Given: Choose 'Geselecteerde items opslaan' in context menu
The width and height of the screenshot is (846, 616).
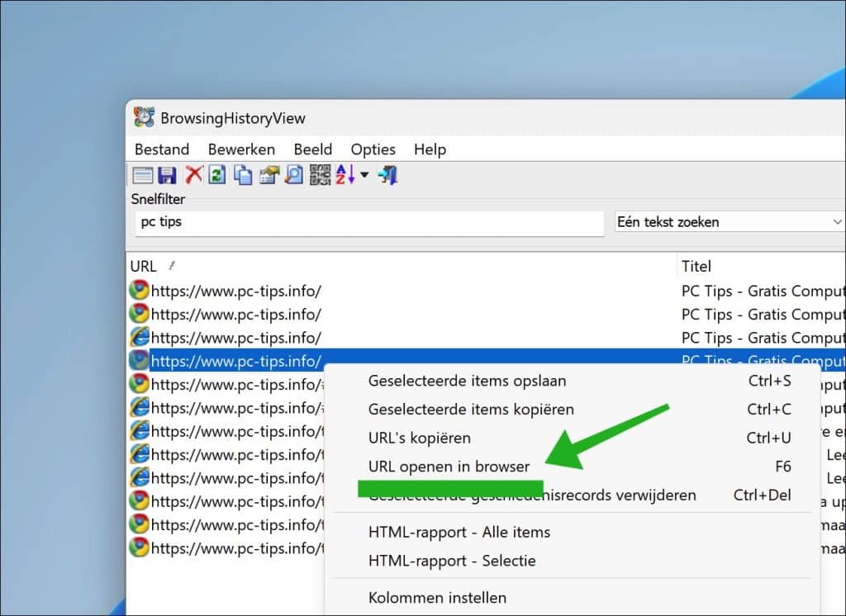Looking at the screenshot, I should point(573,381).
